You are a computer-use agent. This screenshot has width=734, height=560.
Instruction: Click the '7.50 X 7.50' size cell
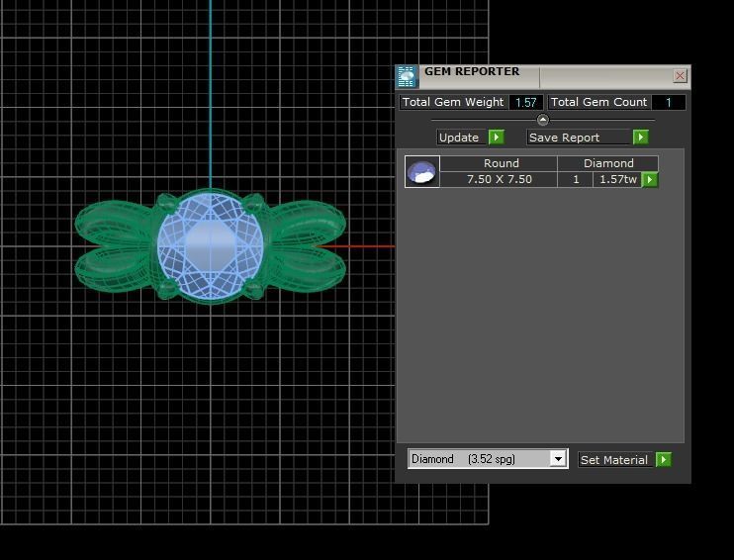499,179
